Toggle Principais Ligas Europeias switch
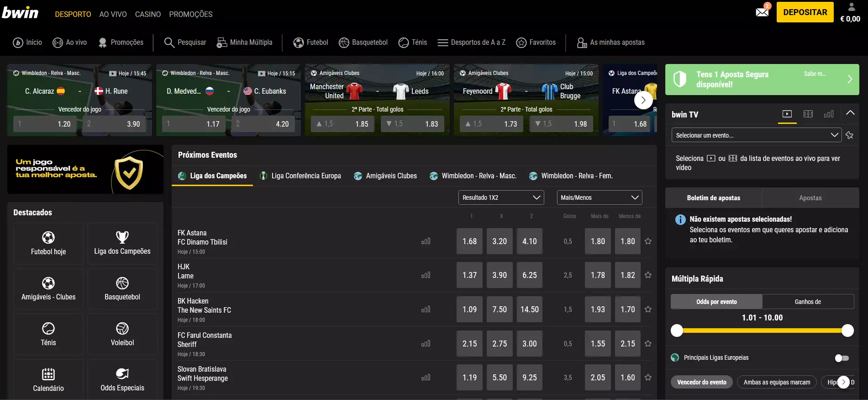The image size is (868, 400). 842,358
